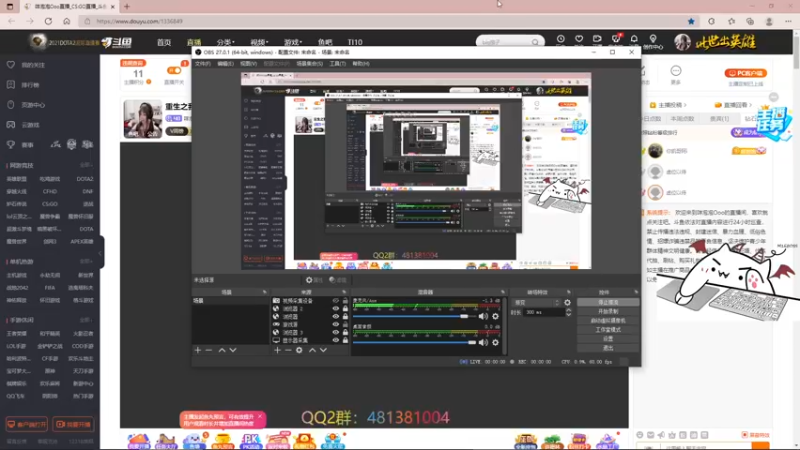The height and width of the screenshot is (450, 800).
Task: Click duration 时长 stepper arrows
Action: pyautogui.click(x=568, y=312)
